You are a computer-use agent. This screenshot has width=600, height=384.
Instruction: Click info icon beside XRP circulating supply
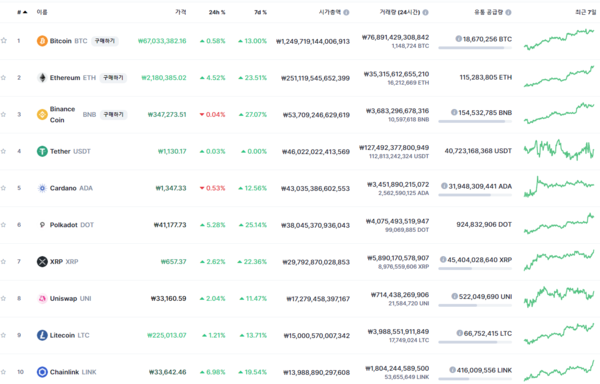pyautogui.click(x=443, y=259)
